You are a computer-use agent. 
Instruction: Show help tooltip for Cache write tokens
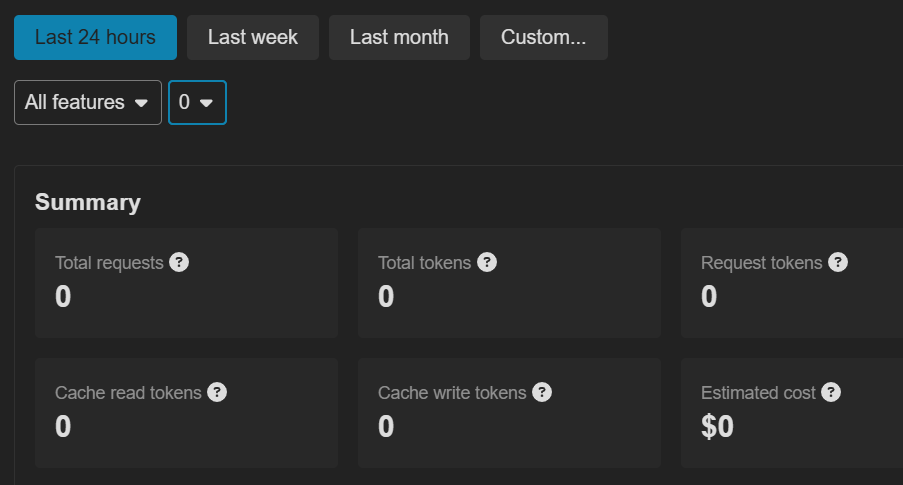click(x=542, y=392)
